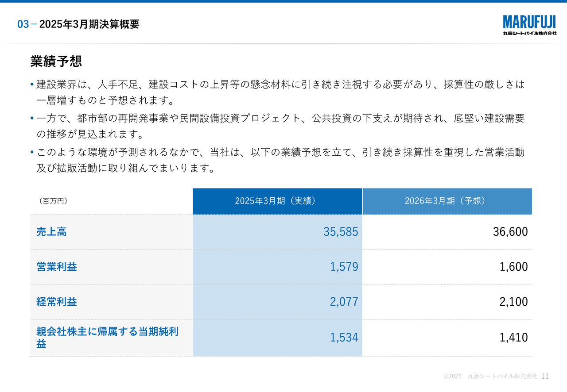Click the bullet beginning 'このような環境が予測される'
567x392 pixels.
pos(280,160)
